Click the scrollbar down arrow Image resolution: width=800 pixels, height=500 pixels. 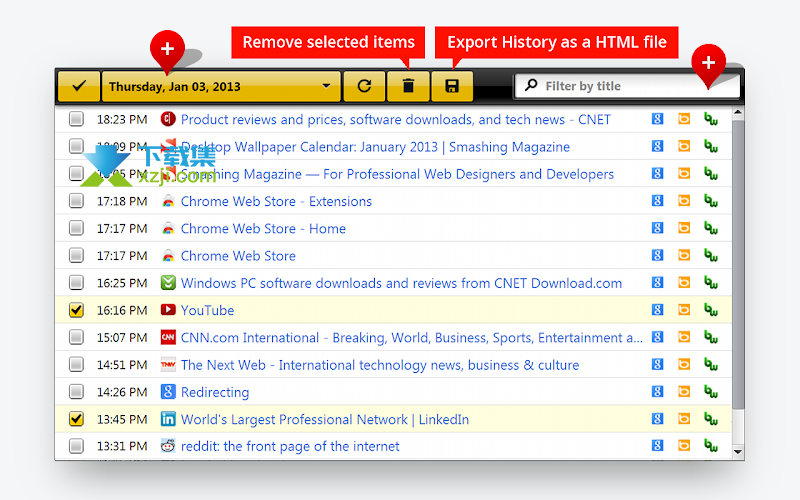click(x=738, y=452)
